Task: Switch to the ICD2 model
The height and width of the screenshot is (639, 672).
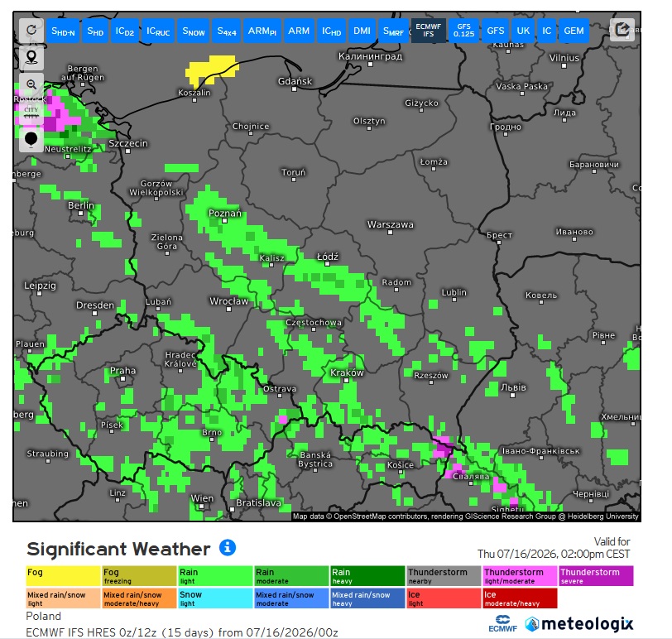Action: [x=125, y=31]
